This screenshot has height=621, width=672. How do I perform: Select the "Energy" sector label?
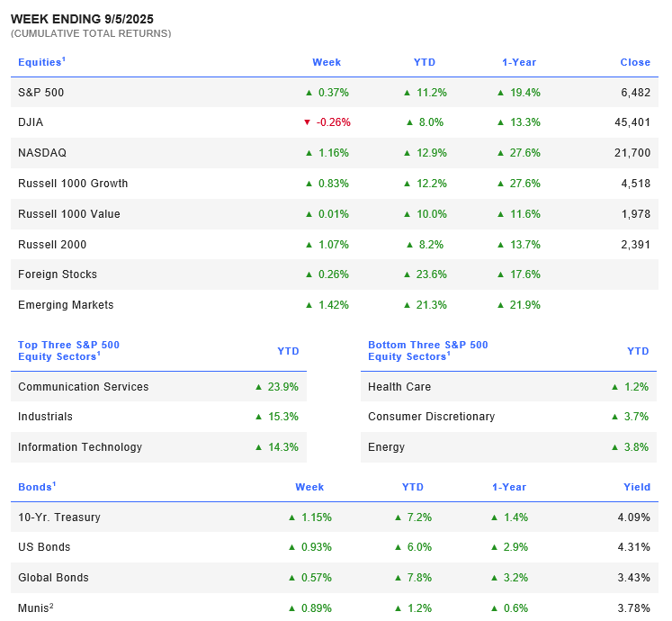pyautogui.click(x=386, y=447)
